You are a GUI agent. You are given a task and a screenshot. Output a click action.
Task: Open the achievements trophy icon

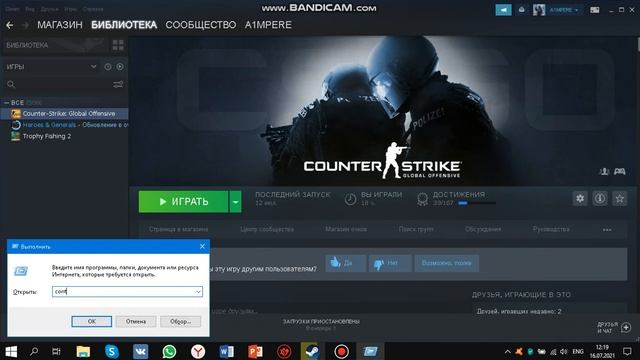pyautogui.click(x=422, y=199)
